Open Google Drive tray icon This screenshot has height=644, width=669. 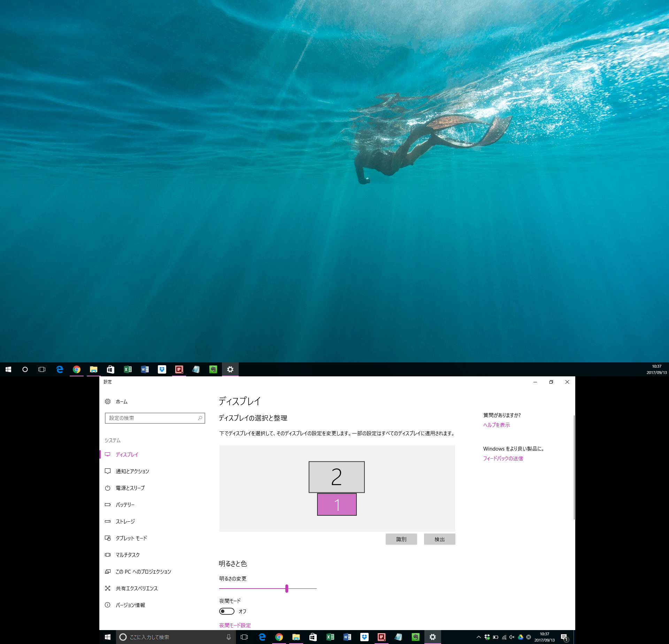[521, 637]
